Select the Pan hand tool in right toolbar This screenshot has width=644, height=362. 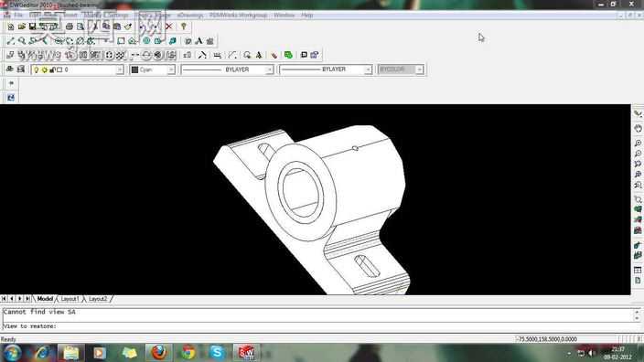[x=638, y=129]
